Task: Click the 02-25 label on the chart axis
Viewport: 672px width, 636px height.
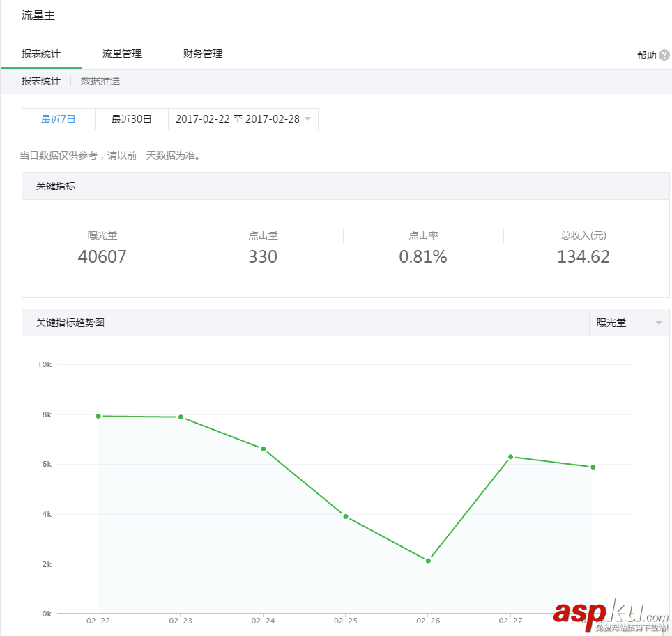Action: pyautogui.click(x=345, y=620)
